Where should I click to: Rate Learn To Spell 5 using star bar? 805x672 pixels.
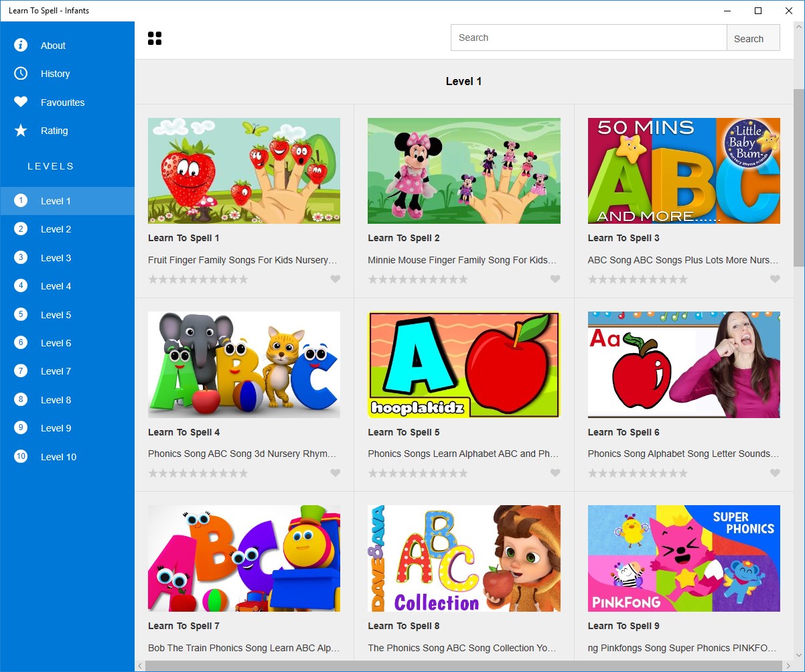click(418, 473)
